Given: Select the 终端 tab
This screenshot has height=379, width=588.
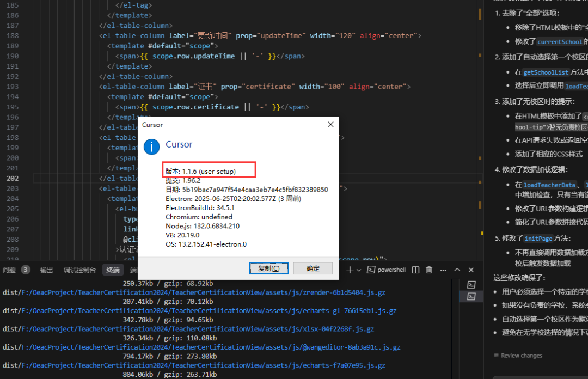Looking at the screenshot, I should coord(113,270).
